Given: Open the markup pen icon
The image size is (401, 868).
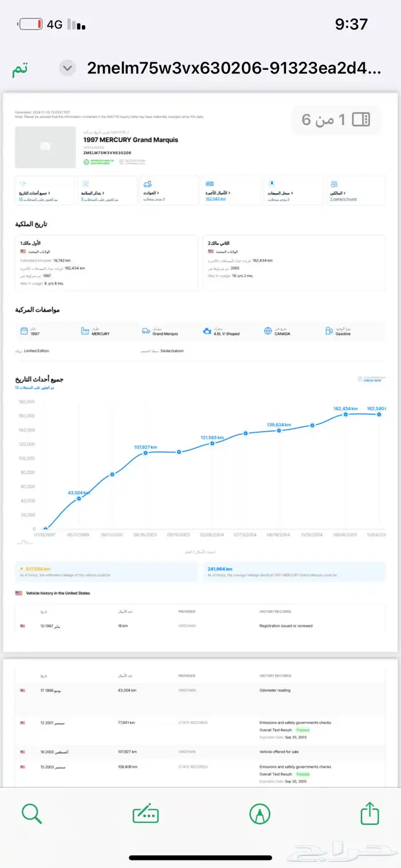Looking at the screenshot, I should tap(260, 814).
